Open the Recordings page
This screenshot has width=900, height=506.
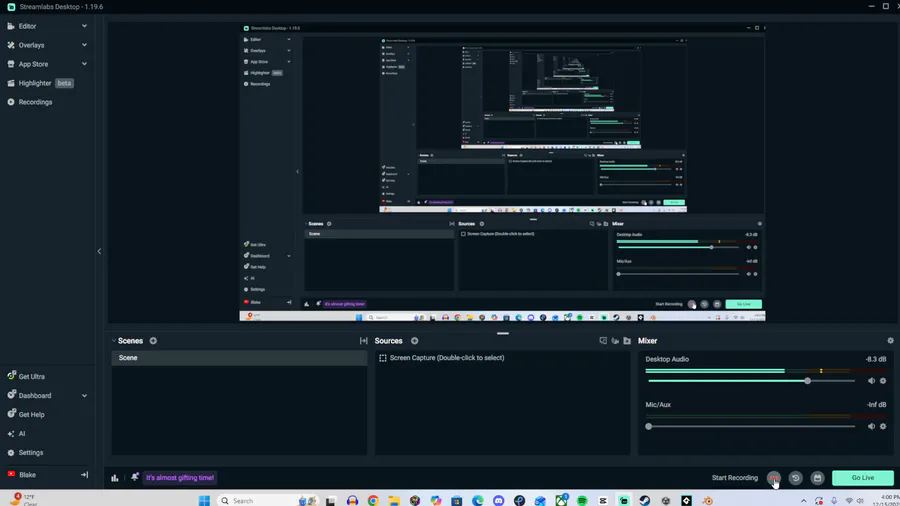coord(35,102)
